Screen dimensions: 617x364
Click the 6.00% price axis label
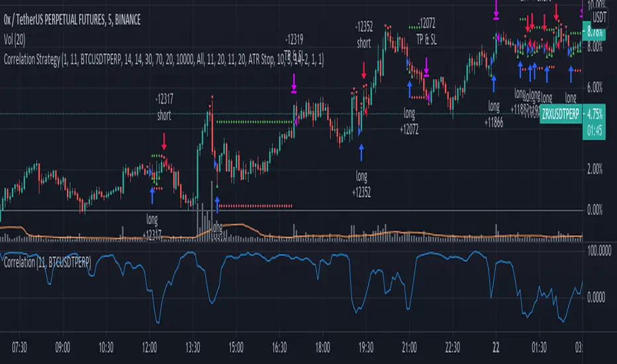[x=594, y=87]
